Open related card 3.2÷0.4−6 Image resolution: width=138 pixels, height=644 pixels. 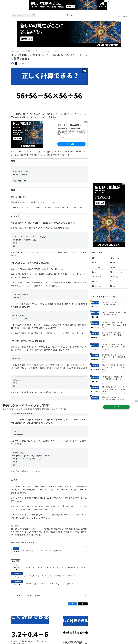[30, 630]
